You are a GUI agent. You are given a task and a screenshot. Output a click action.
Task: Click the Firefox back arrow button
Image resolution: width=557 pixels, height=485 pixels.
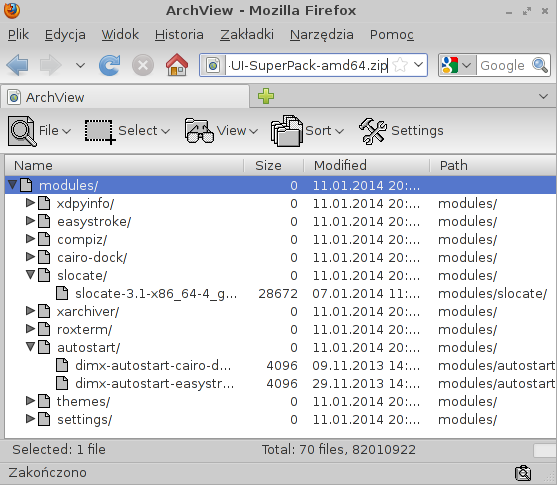pyautogui.click(x=17, y=65)
